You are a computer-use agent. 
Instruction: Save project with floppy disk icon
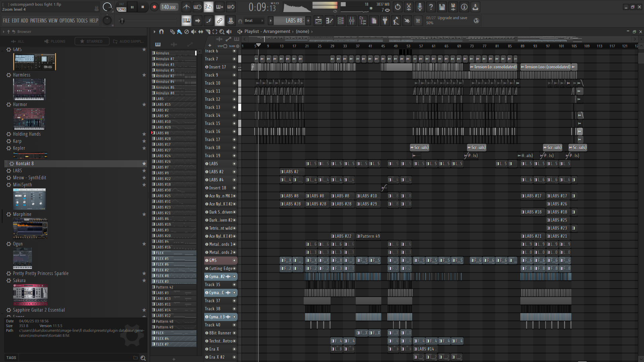[x=442, y=7]
